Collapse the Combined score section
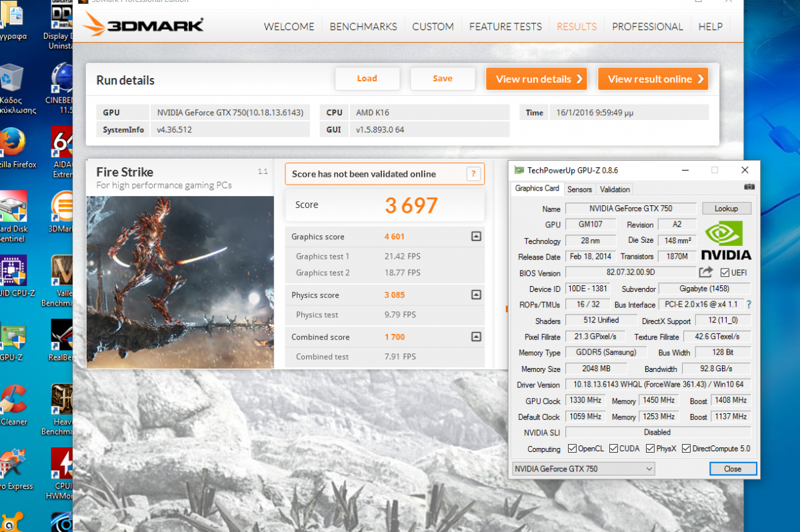 tap(475, 337)
